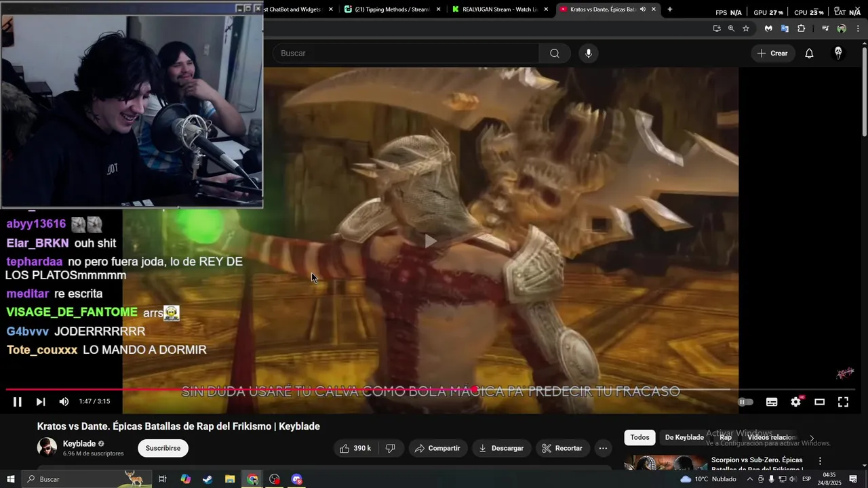
Task: Switch to the Tipping Methods tab
Action: [x=392, y=9]
